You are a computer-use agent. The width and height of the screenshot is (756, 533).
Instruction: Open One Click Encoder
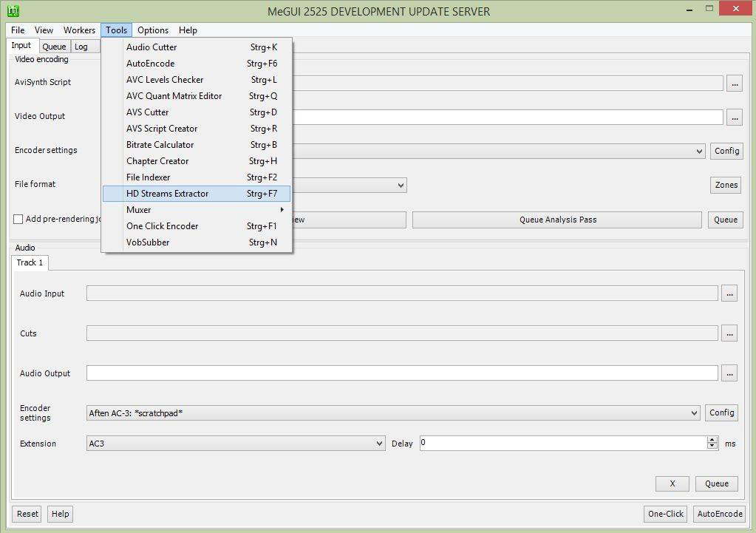coord(197,226)
